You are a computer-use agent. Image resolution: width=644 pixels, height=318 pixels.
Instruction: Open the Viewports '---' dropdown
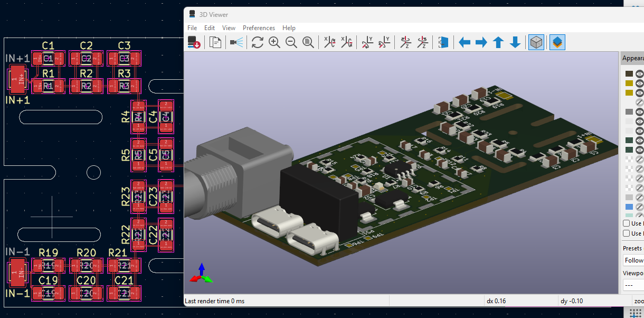click(633, 285)
